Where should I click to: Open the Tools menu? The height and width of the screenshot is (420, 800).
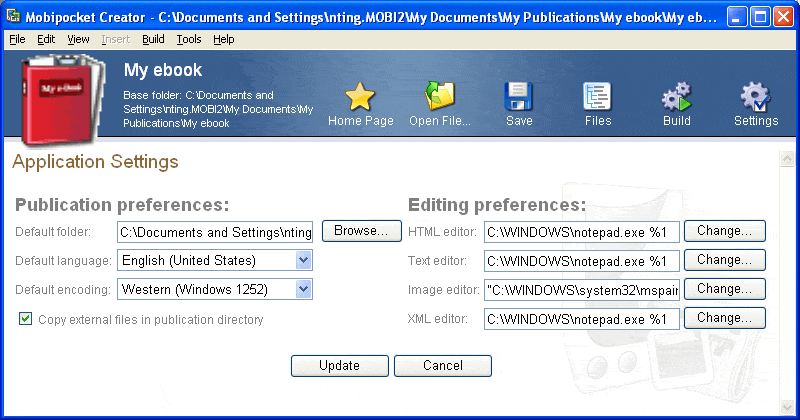189,39
